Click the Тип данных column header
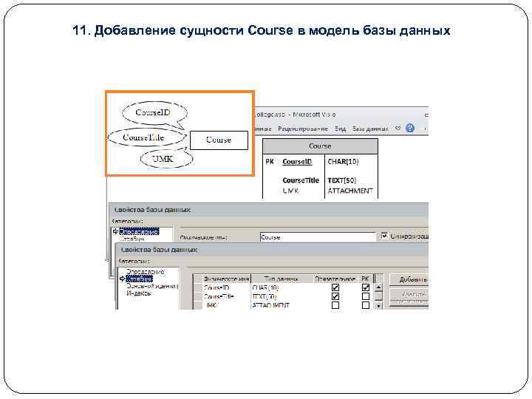Image resolution: width=532 pixels, height=399 pixels. [282, 279]
